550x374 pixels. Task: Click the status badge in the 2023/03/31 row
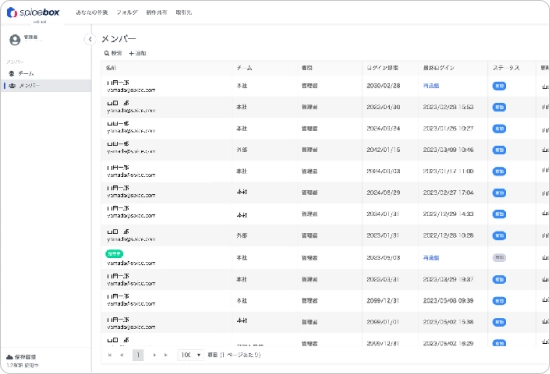pyautogui.click(x=499, y=280)
